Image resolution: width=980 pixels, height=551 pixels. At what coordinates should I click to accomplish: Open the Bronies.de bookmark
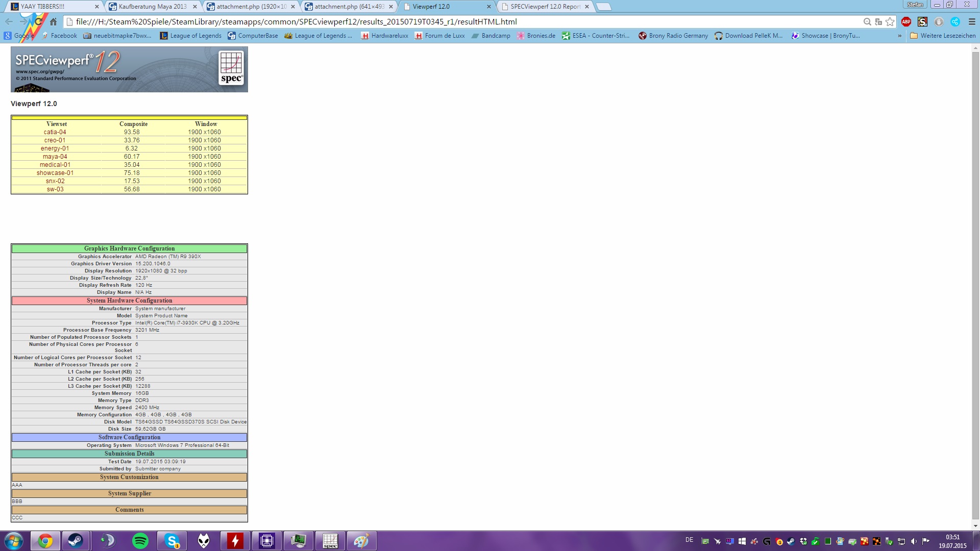(536, 36)
